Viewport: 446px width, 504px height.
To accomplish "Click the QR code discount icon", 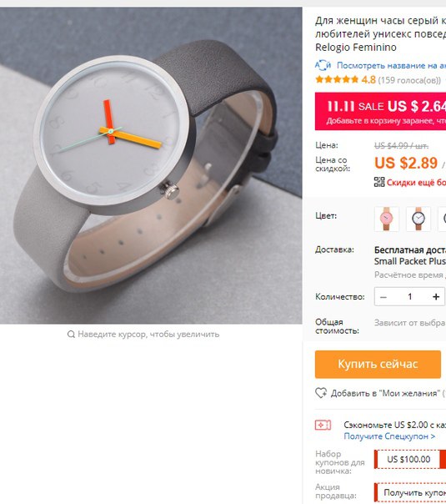I will tap(379, 182).
